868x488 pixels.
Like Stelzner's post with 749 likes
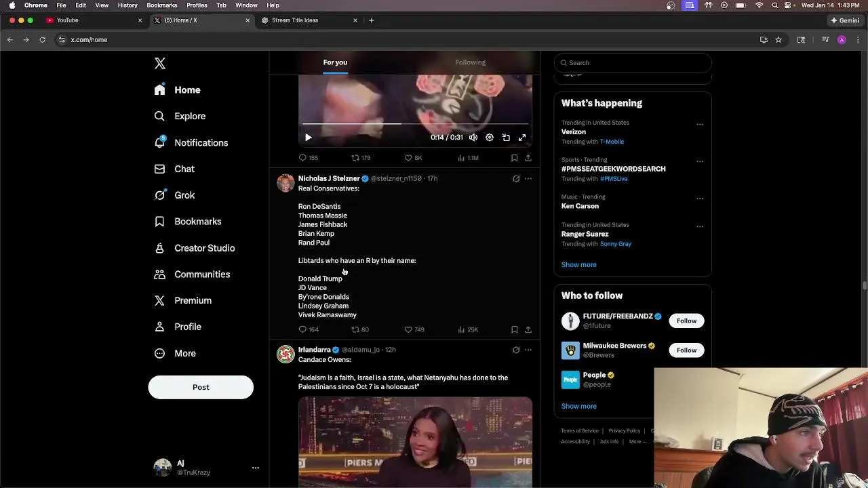(414, 329)
